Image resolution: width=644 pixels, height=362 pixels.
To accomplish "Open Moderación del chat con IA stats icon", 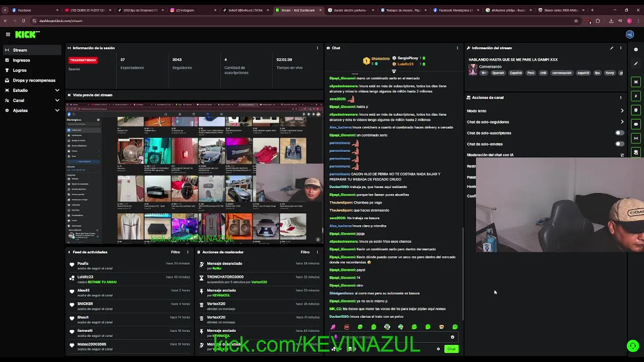I will tap(622, 155).
